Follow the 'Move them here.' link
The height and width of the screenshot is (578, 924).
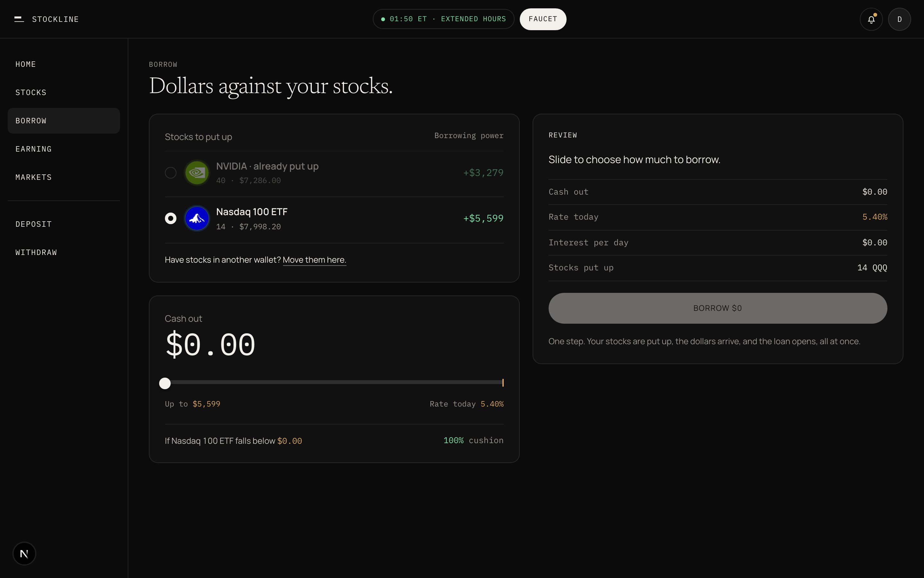[x=314, y=260]
